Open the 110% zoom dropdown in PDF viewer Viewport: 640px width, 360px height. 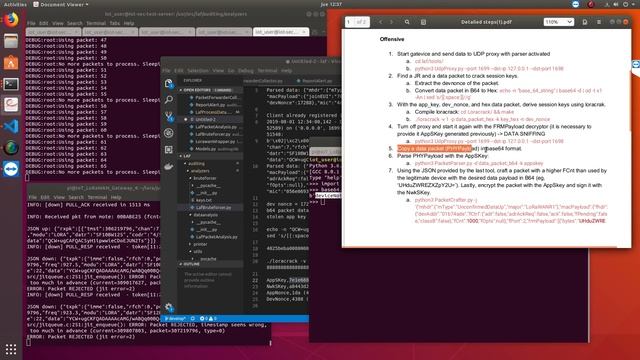tap(558, 22)
